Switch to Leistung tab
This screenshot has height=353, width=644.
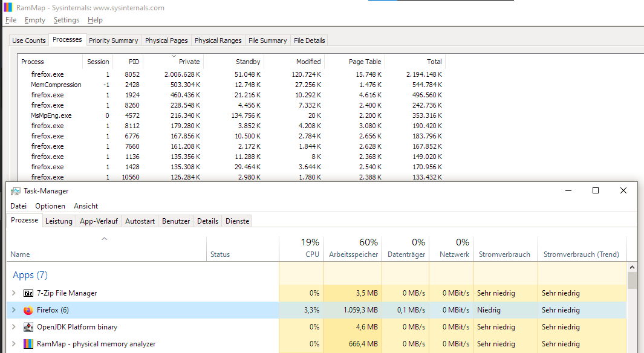(x=59, y=221)
